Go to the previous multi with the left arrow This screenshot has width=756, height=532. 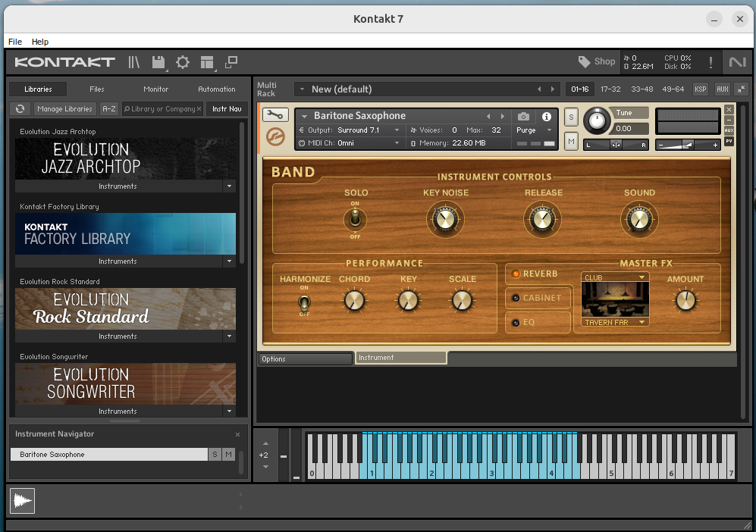point(539,89)
